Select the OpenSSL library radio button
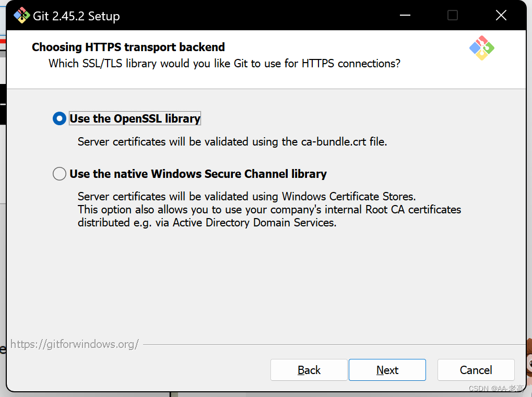 60,118
